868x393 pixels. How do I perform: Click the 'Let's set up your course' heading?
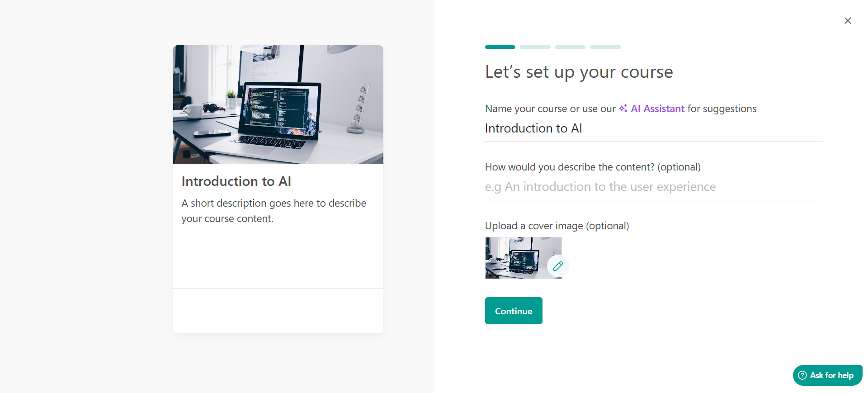pos(579,72)
